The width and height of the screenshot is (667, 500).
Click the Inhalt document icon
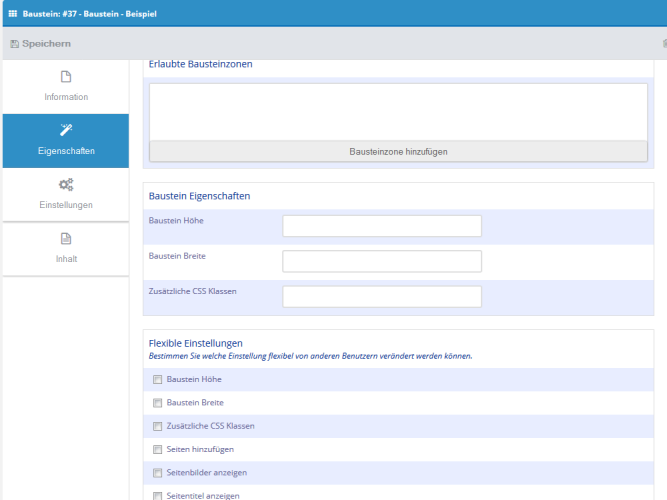point(66,238)
